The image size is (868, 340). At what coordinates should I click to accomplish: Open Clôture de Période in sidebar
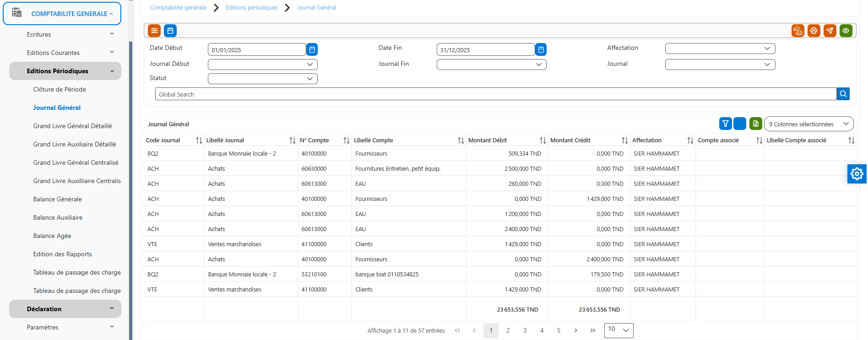60,89
